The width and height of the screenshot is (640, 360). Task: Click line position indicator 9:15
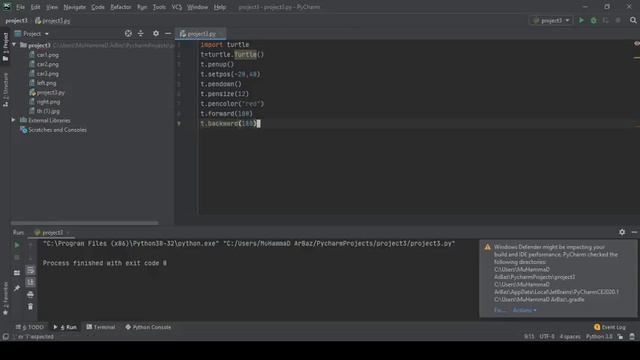[529, 337]
